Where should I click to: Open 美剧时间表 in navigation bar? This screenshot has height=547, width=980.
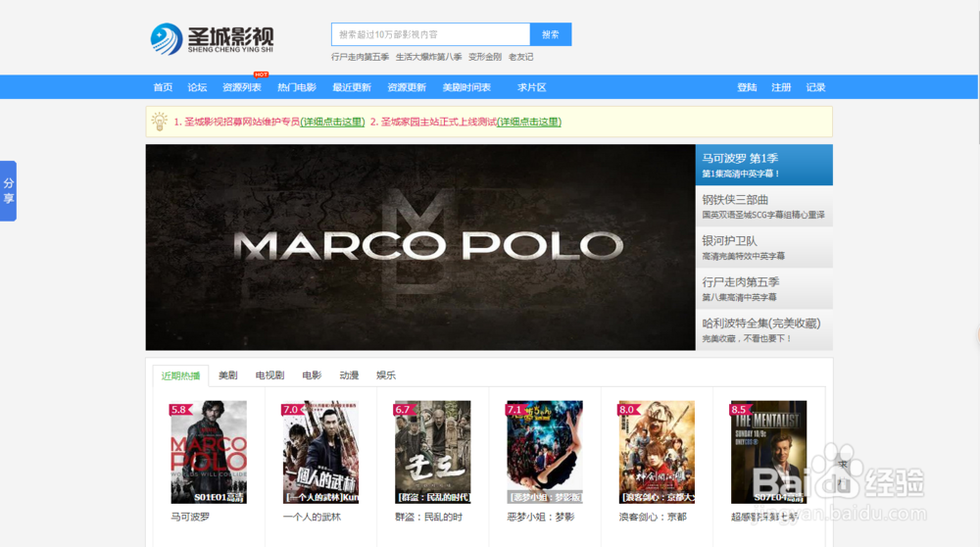click(x=466, y=87)
